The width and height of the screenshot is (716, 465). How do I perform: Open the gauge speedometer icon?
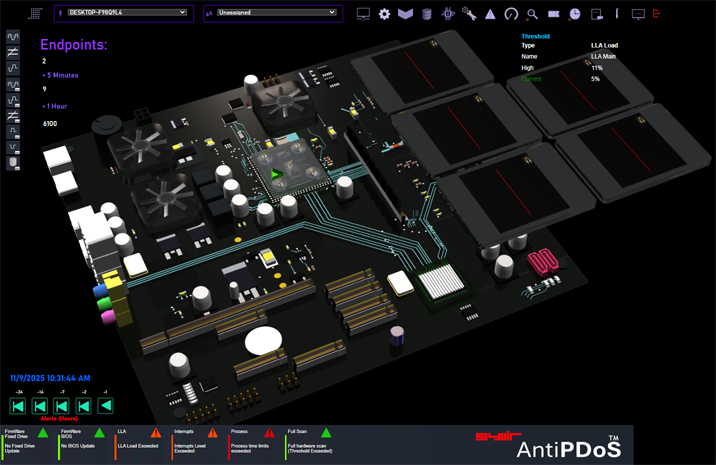(511, 14)
